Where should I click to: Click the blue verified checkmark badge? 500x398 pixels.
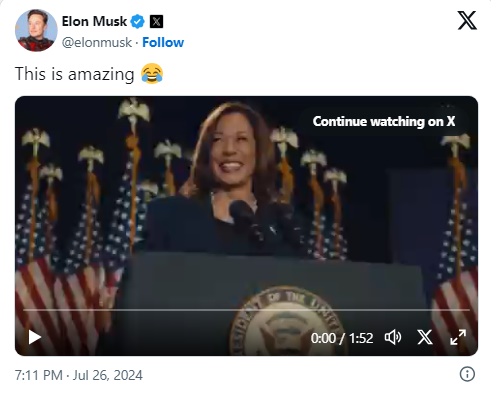(137, 22)
